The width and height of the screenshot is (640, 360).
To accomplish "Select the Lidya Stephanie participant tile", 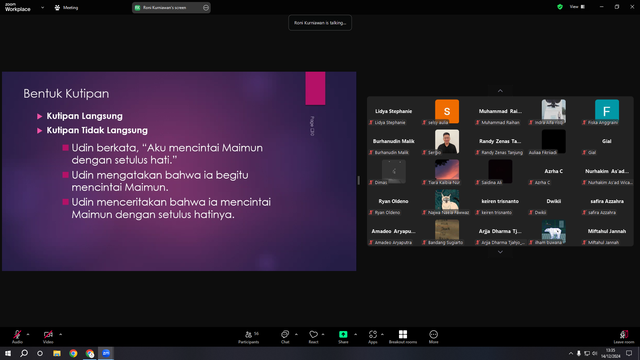I will pos(393,111).
